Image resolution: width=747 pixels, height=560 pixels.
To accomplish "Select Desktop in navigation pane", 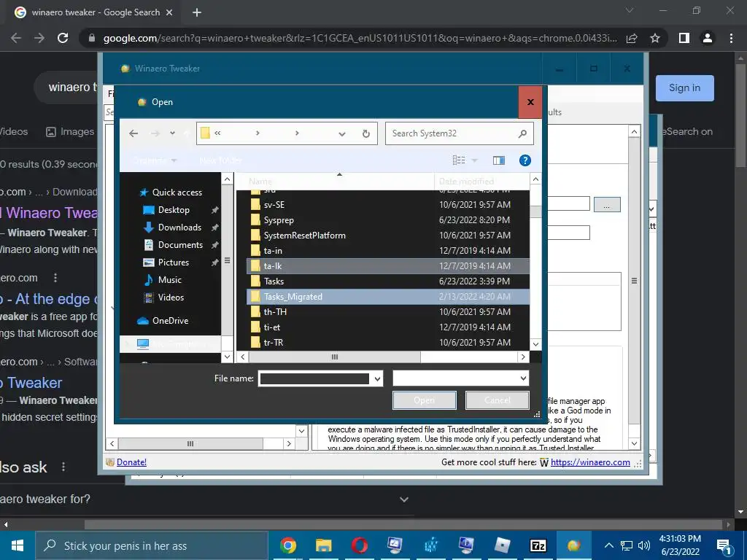I will click(174, 210).
